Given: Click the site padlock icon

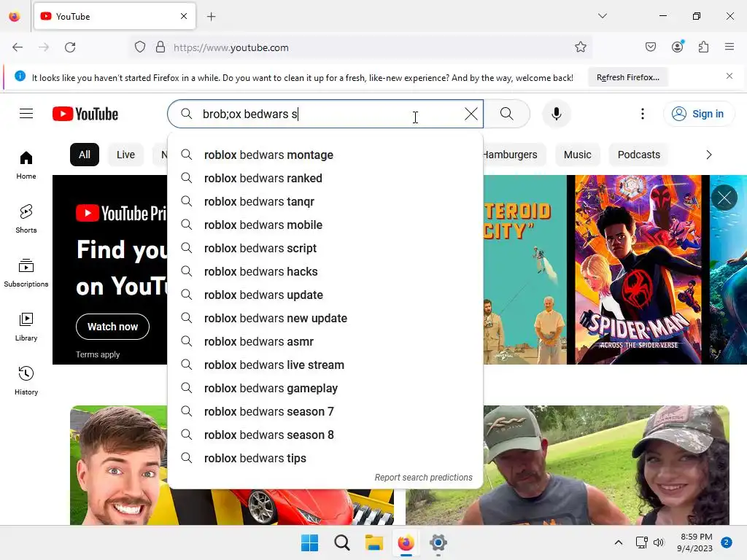Looking at the screenshot, I should tap(160, 47).
